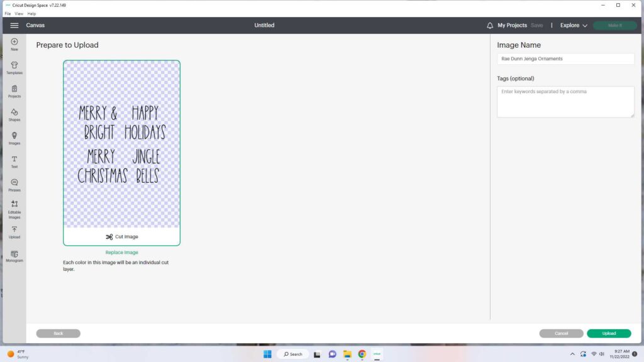Go to My Projects

coord(512,25)
